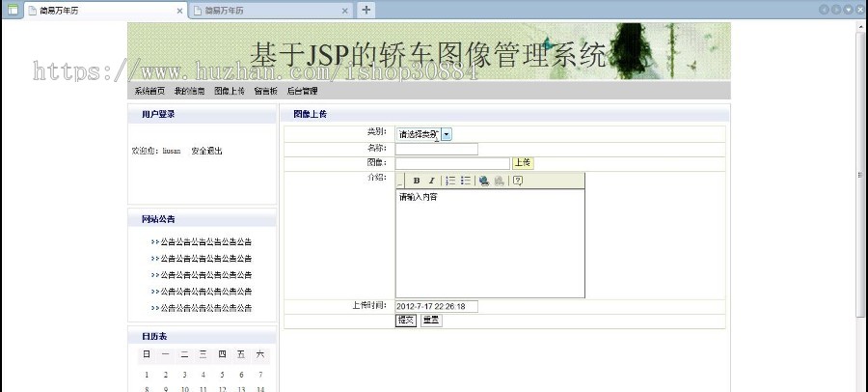868x392 pixels.
Task: Log out via 安全退出 link
Action: pyautogui.click(x=207, y=151)
